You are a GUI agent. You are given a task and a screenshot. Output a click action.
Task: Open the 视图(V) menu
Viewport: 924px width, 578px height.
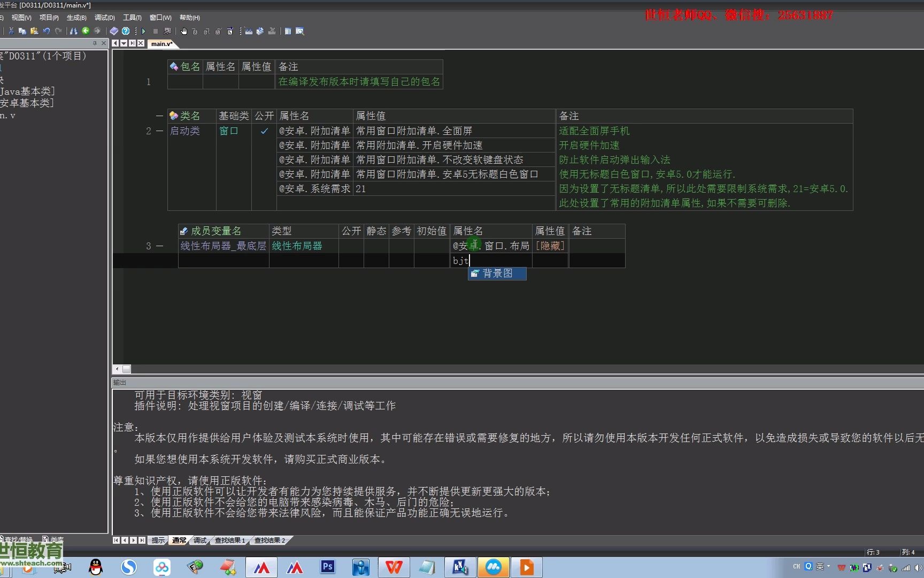coord(21,18)
